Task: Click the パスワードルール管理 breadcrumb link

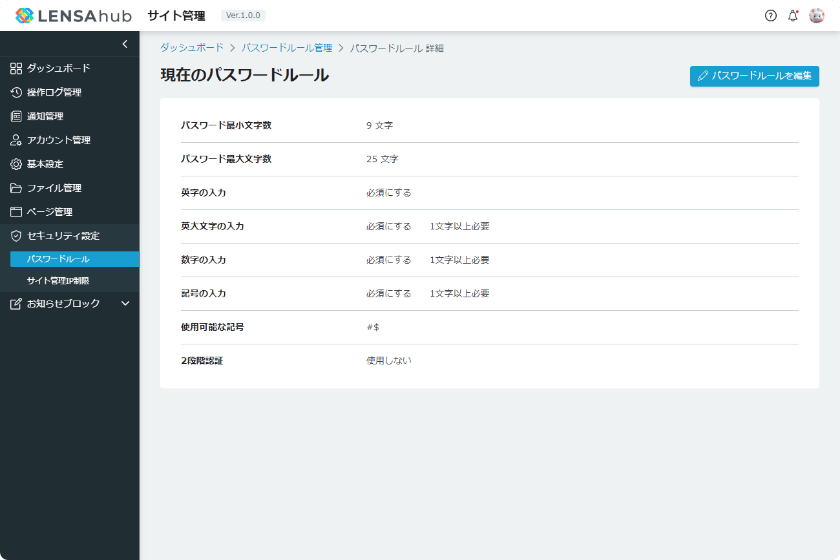Action: coord(287,48)
